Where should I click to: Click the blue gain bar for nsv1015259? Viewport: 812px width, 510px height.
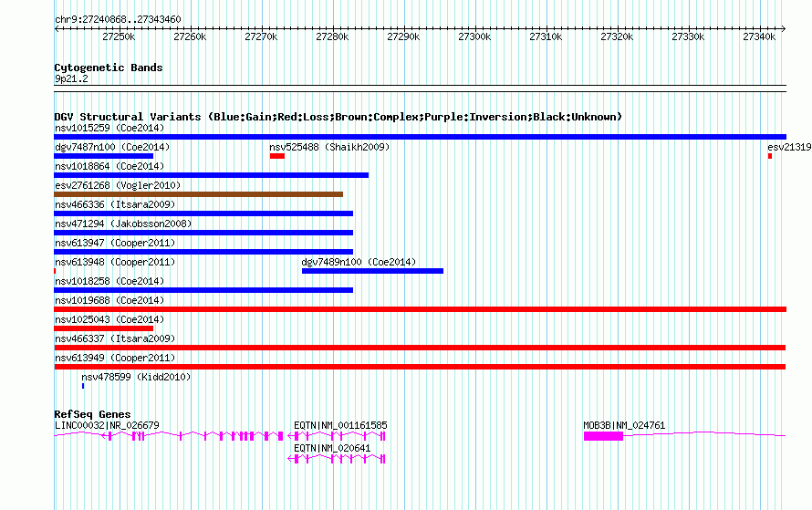coord(420,137)
